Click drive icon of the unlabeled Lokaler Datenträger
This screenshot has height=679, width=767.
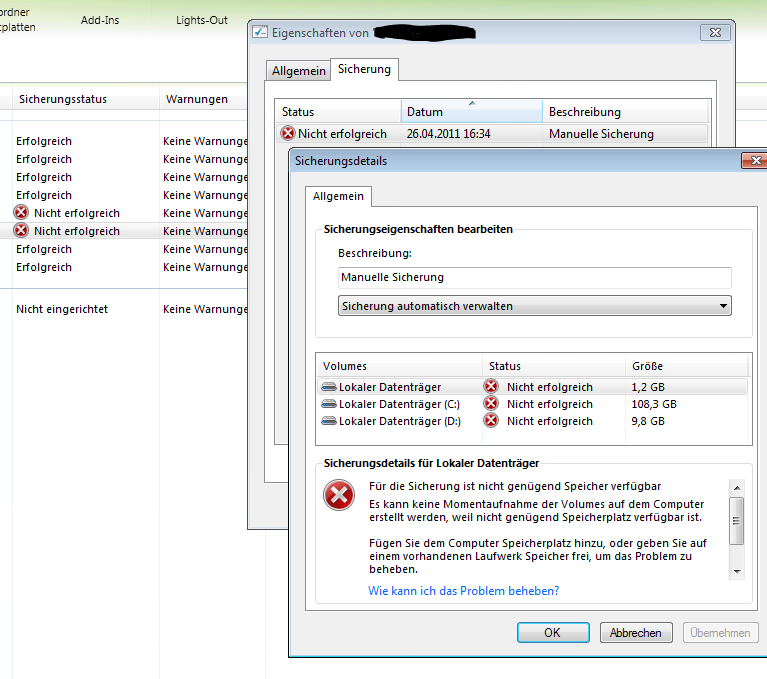(329, 387)
